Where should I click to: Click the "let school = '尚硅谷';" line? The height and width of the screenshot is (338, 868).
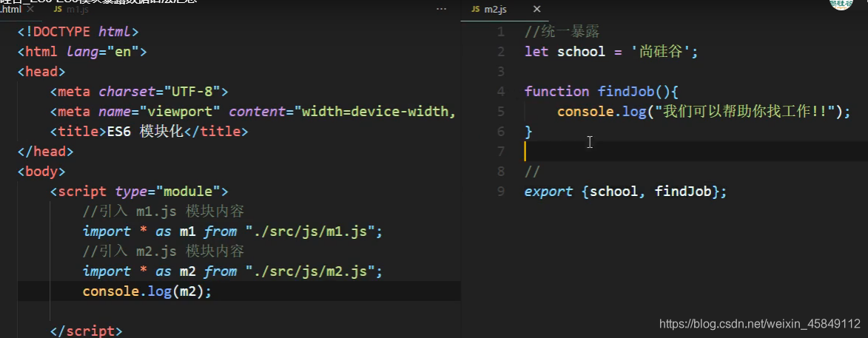pyautogui.click(x=612, y=52)
